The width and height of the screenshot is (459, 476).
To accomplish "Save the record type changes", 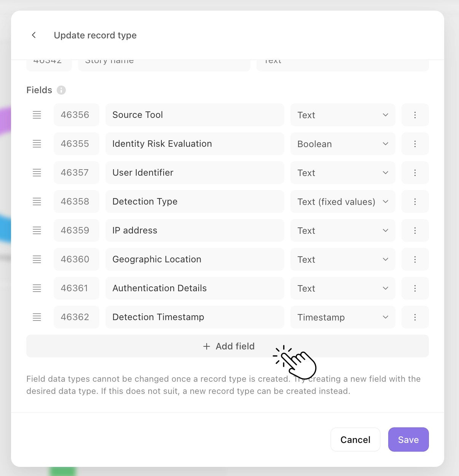I will point(408,440).
